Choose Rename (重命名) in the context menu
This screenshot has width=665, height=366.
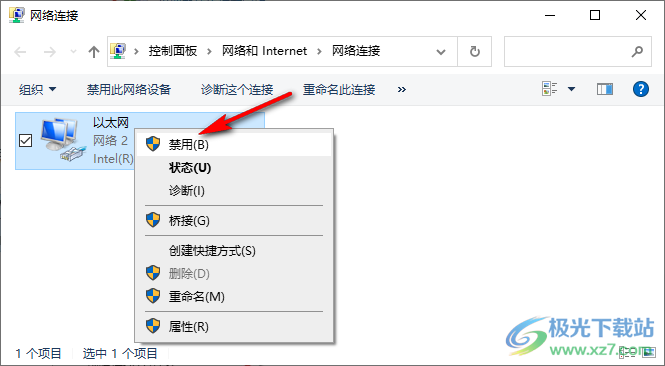[234, 296]
